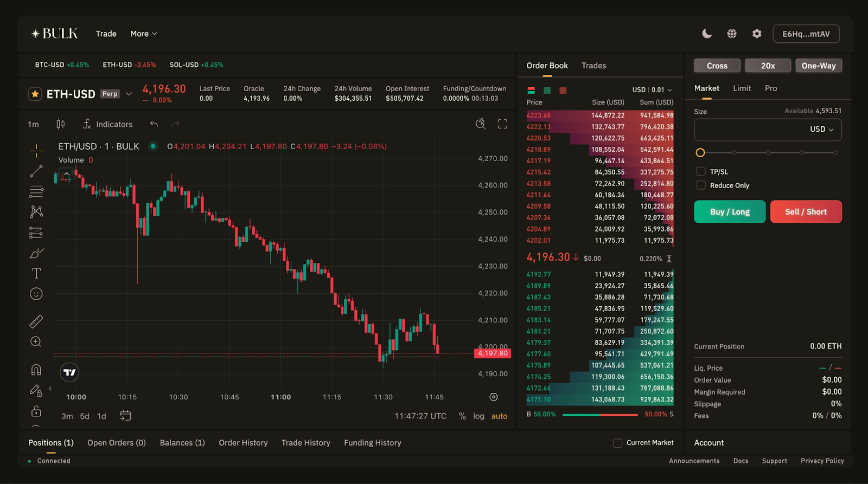The width and height of the screenshot is (868, 484).
Task: Toggle ETH-USD favorite star
Action: tap(35, 94)
